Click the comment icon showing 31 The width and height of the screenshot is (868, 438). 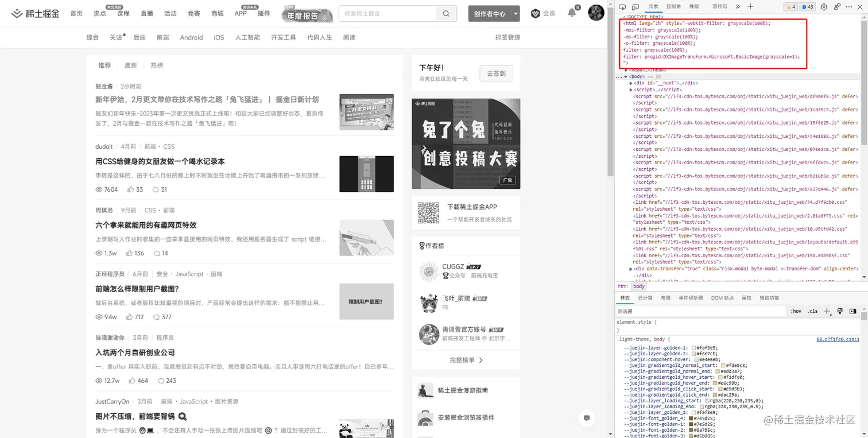[x=156, y=189]
